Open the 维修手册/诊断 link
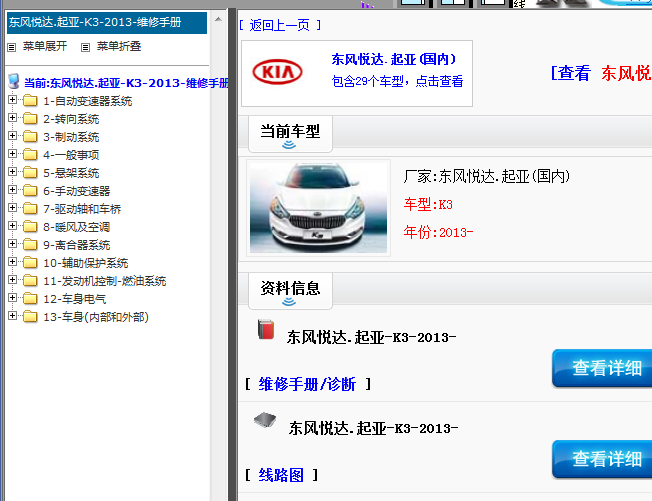Viewport: 652px width, 501px height. [x=307, y=384]
